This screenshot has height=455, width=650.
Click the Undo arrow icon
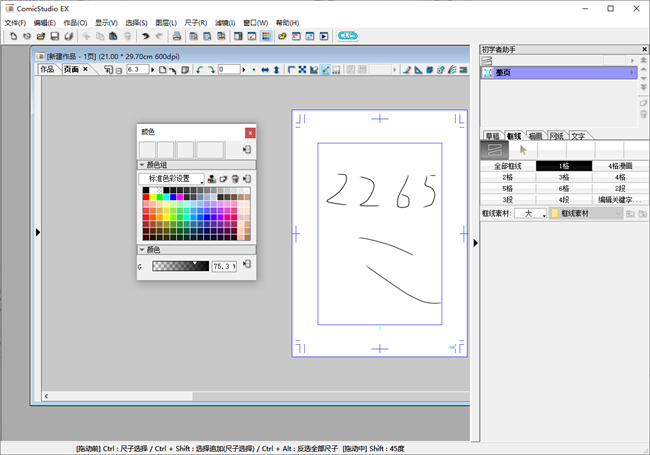click(145, 36)
